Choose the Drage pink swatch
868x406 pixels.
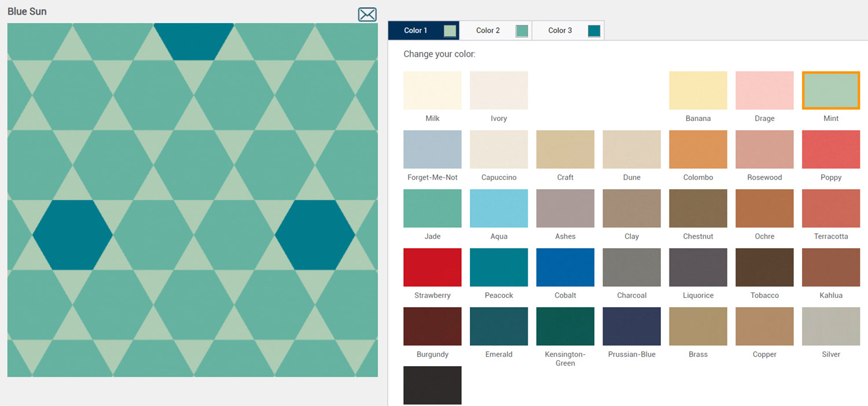(764, 91)
